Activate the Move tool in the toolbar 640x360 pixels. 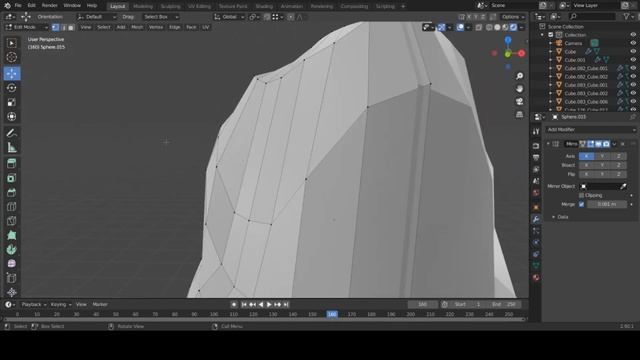pyautogui.click(x=11, y=73)
